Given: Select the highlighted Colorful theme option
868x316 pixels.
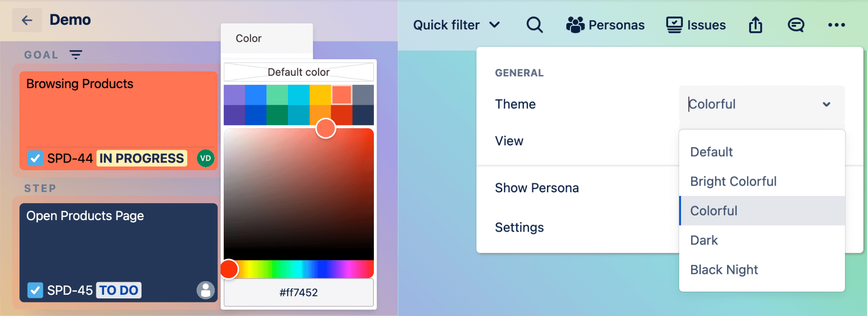Looking at the screenshot, I should [x=762, y=210].
